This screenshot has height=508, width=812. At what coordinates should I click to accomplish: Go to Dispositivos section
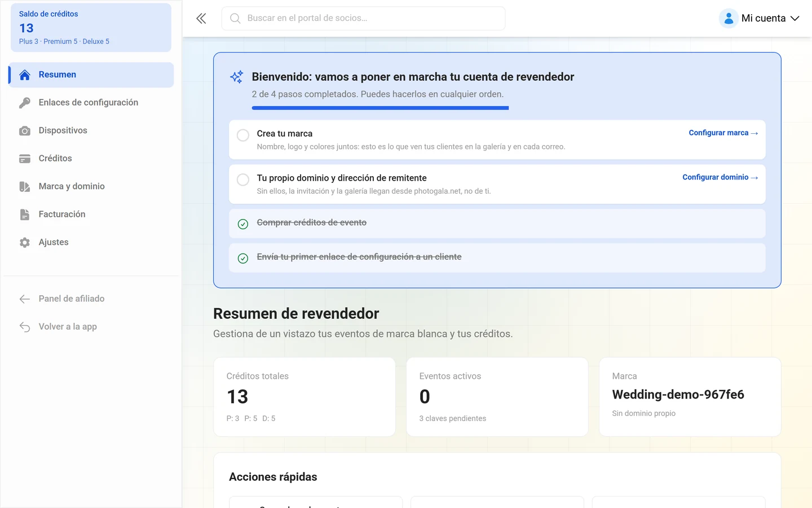point(91,131)
